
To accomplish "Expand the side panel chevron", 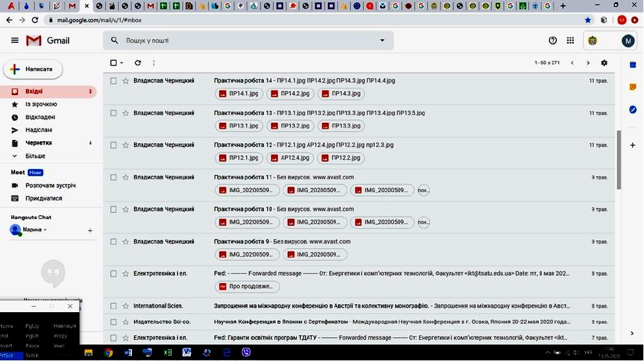I will coord(632,333).
